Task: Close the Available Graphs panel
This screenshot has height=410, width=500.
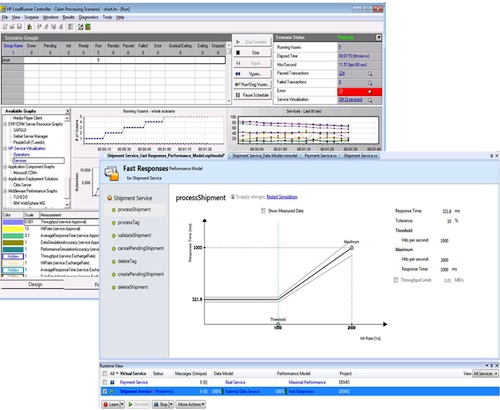Action: [x=68, y=111]
